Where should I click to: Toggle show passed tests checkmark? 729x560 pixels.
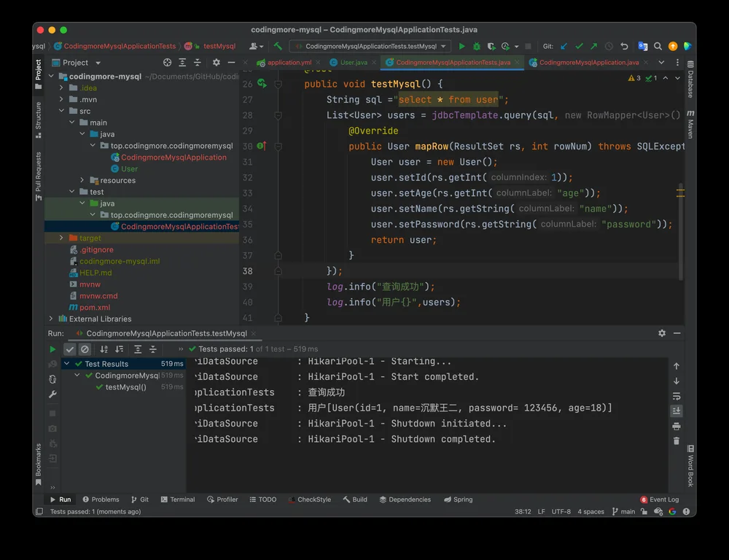click(70, 349)
